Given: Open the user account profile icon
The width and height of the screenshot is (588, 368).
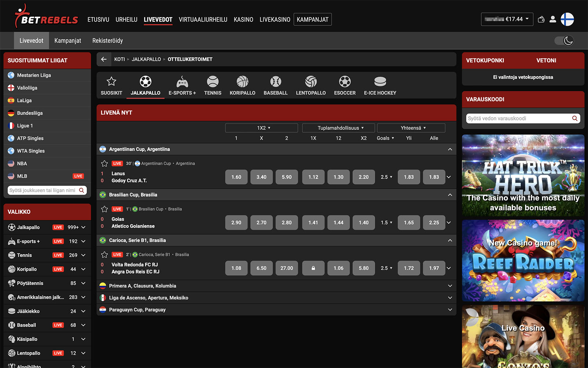Looking at the screenshot, I should [x=552, y=20].
